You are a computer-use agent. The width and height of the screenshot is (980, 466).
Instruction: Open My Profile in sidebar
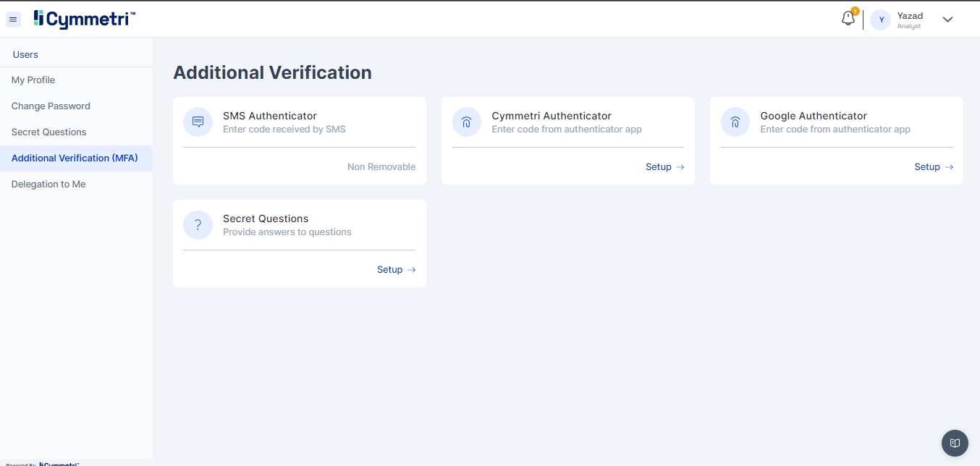(33, 80)
